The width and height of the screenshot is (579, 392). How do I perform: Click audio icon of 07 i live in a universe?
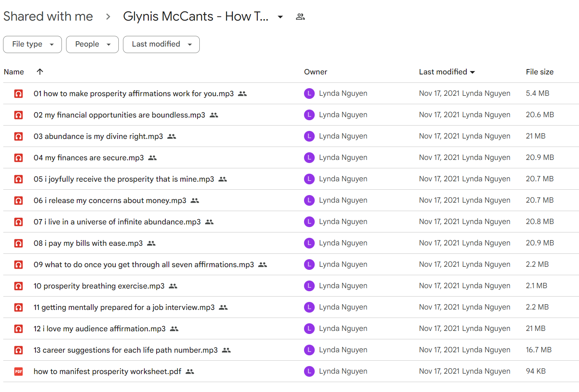click(x=18, y=222)
